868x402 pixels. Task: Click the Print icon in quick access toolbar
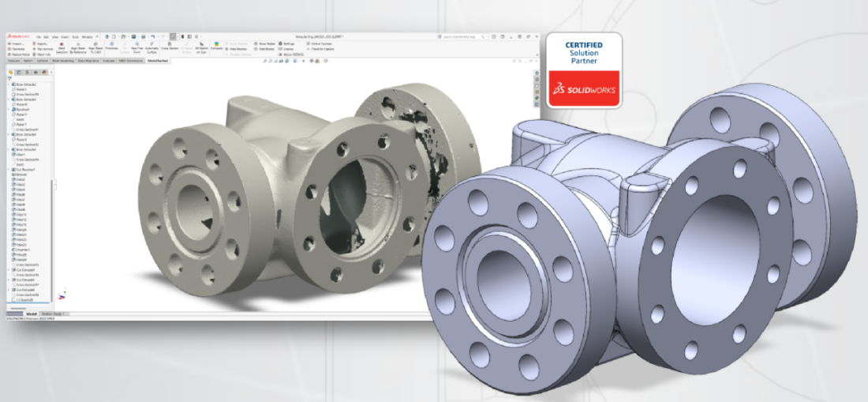[143, 36]
